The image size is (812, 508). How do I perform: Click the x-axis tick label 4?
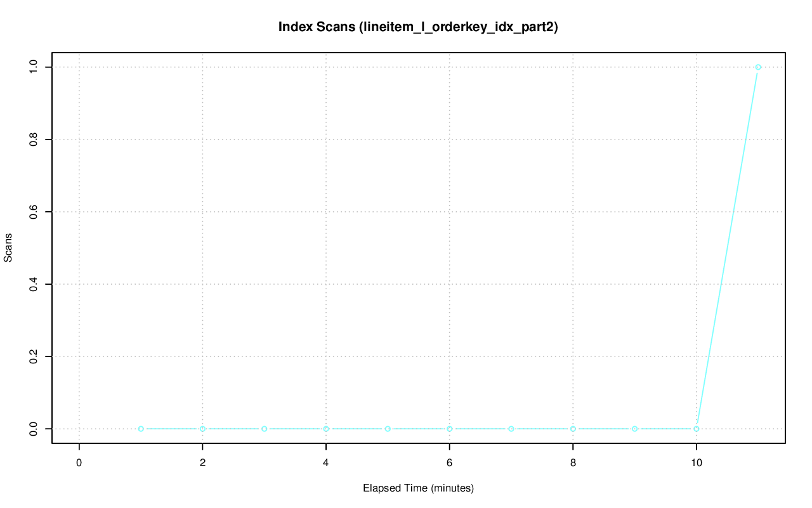(x=326, y=463)
